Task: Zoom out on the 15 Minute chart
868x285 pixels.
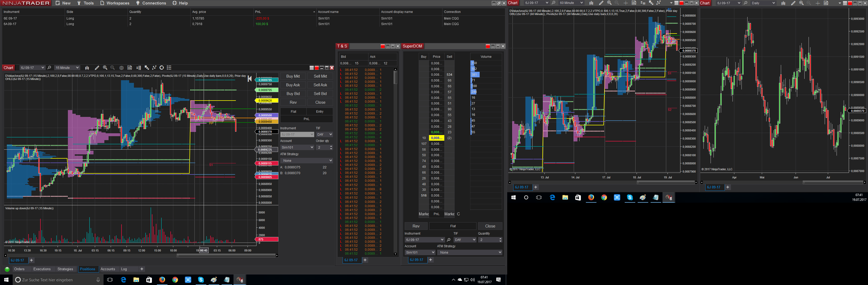Action: tap(113, 68)
